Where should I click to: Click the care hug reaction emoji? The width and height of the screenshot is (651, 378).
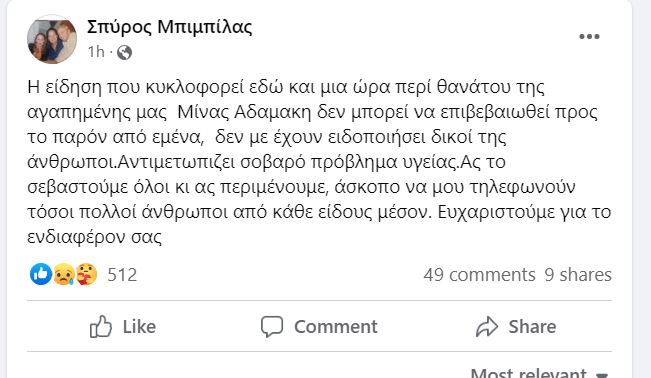tap(86, 274)
